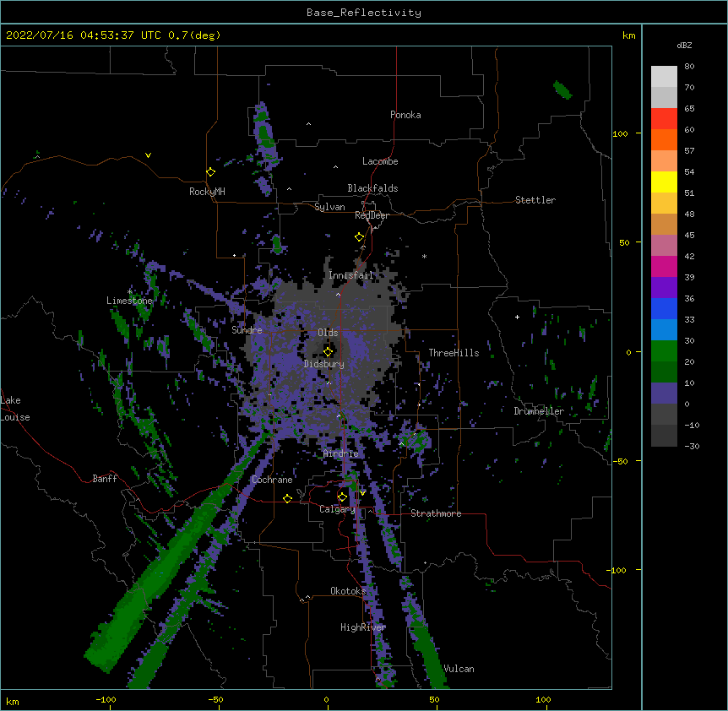Click the green 20-30 dBZ legend swatch
Image resolution: width=728 pixels, height=711 pixels.
point(664,351)
